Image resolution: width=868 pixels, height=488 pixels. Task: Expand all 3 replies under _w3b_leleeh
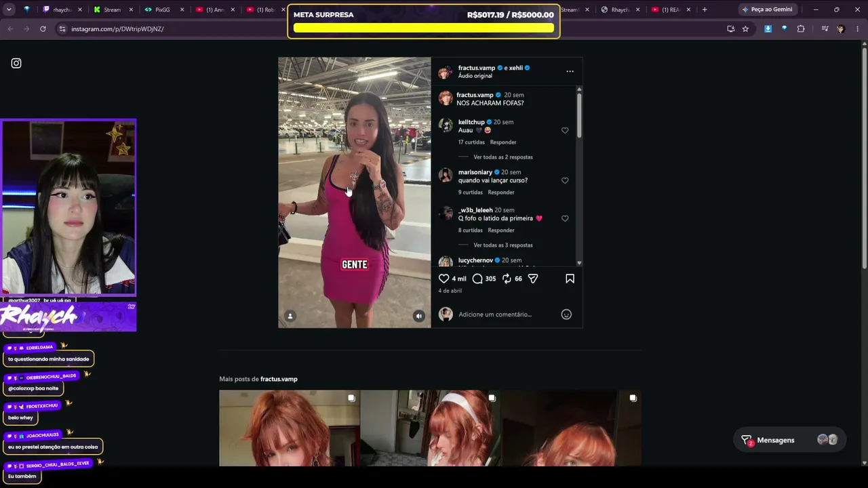click(x=503, y=245)
